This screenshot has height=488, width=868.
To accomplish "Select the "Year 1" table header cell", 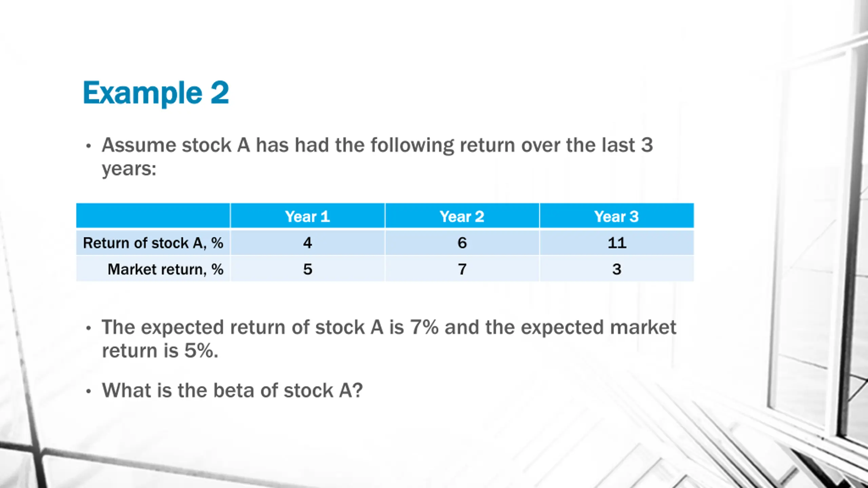I will pos(307,216).
